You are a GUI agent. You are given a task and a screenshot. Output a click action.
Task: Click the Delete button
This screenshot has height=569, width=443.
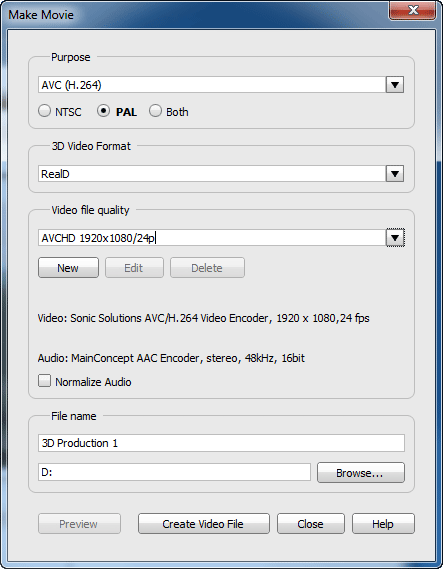pos(207,268)
